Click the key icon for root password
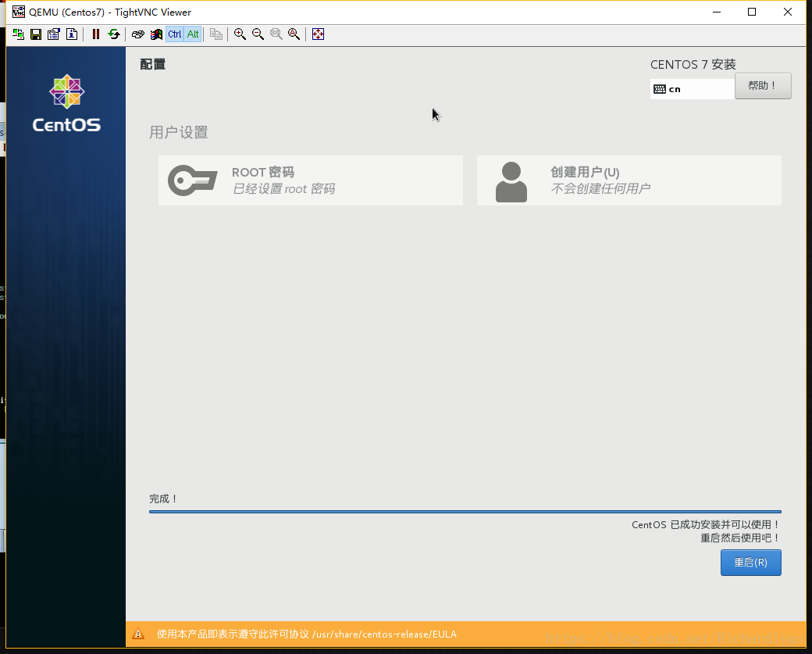Image resolution: width=812 pixels, height=654 pixels. [x=193, y=180]
